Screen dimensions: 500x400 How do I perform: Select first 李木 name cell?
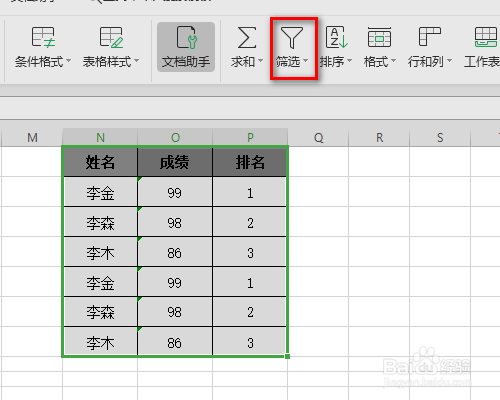[x=100, y=253]
